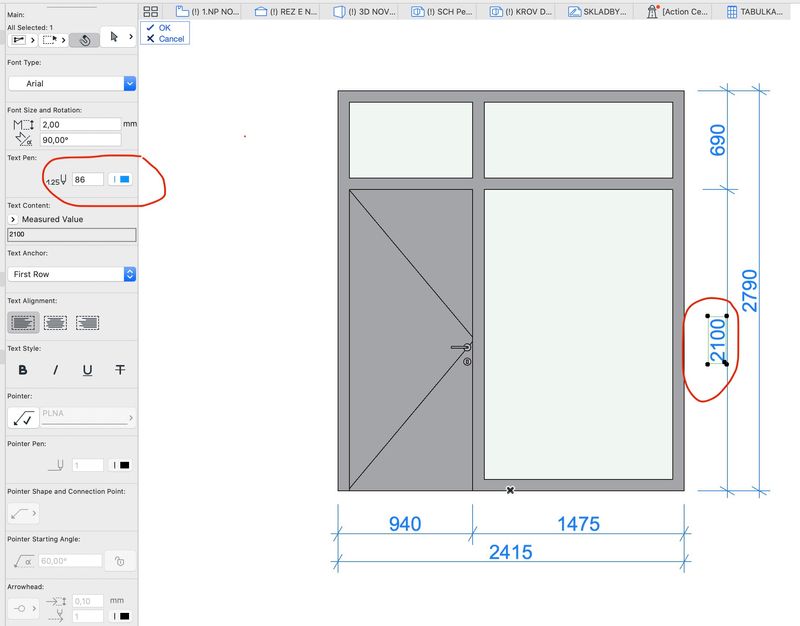Click the arrowhead size icon

point(56,602)
